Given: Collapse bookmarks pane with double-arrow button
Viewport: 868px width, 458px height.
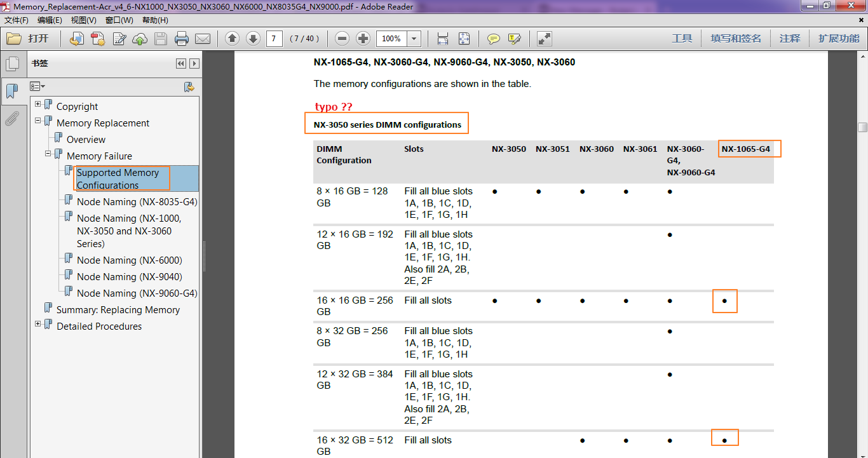Looking at the screenshot, I should click(181, 64).
